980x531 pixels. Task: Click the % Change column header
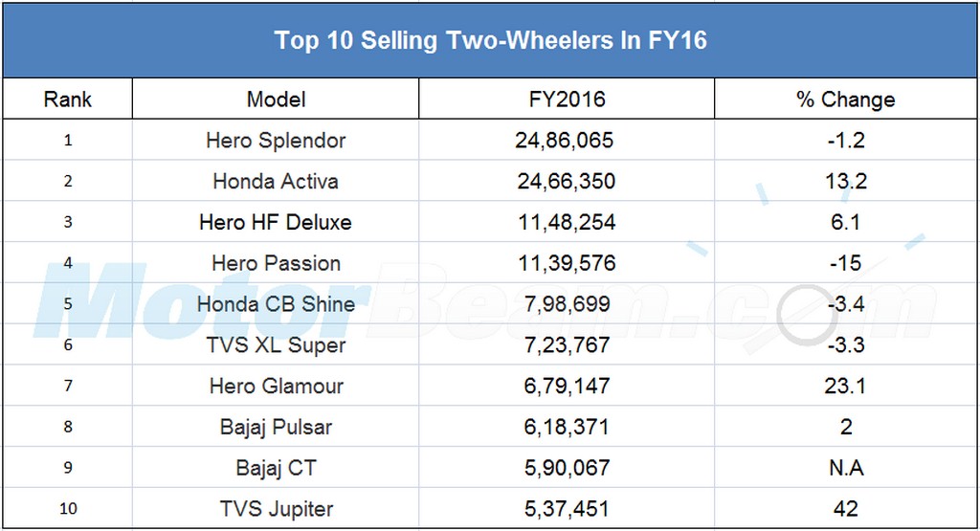[845, 100]
